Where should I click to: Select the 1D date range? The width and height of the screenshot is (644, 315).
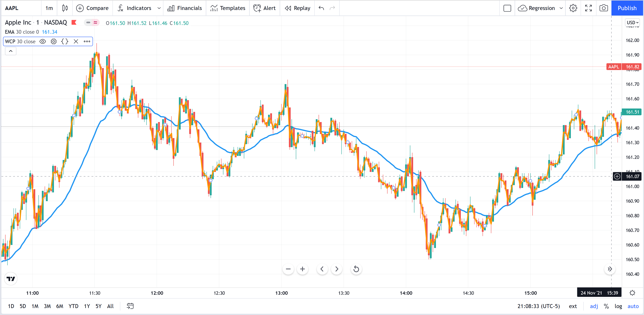(x=11, y=306)
